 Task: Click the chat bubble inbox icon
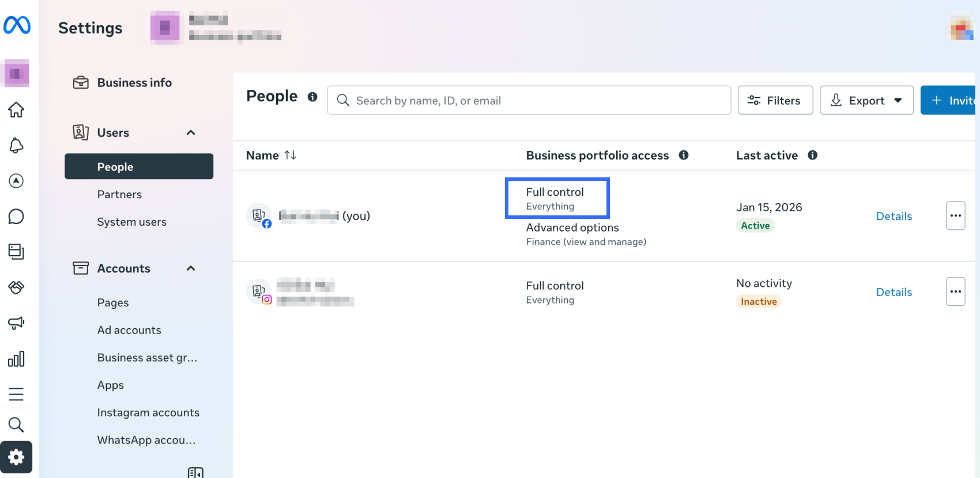click(16, 217)
